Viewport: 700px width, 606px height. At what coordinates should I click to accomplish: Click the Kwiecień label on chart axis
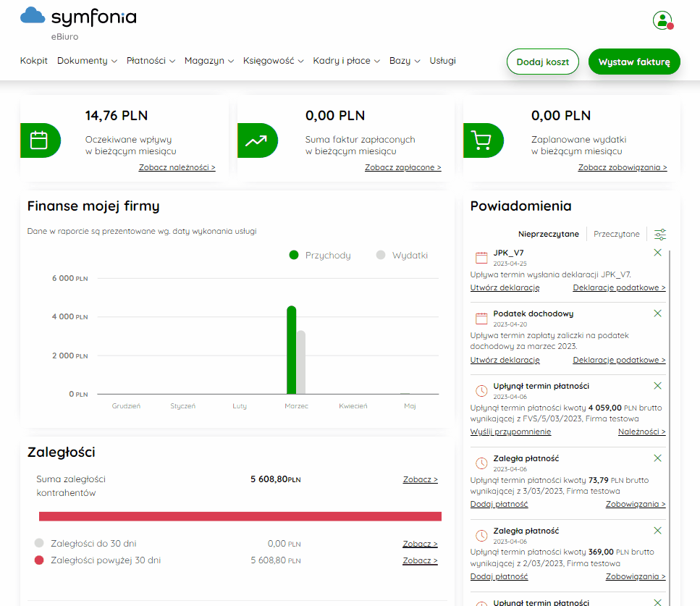pyautogui.click(x=353, y=406)
